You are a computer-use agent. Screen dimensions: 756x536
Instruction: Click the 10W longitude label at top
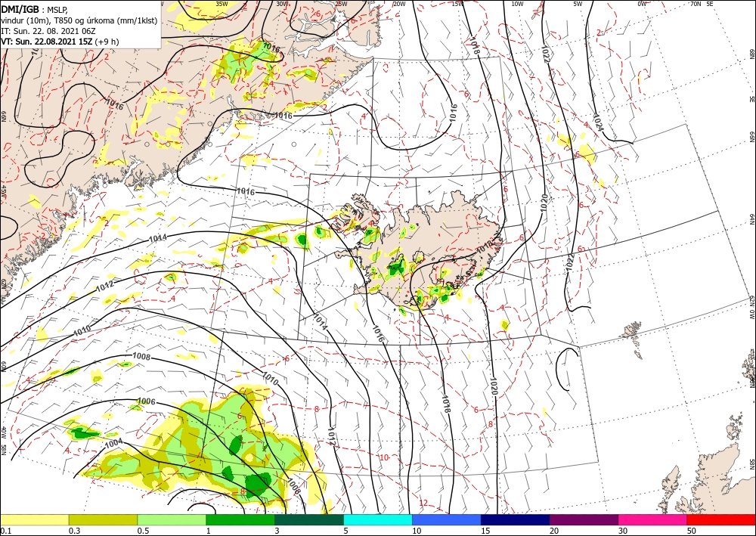click(517, 3)
